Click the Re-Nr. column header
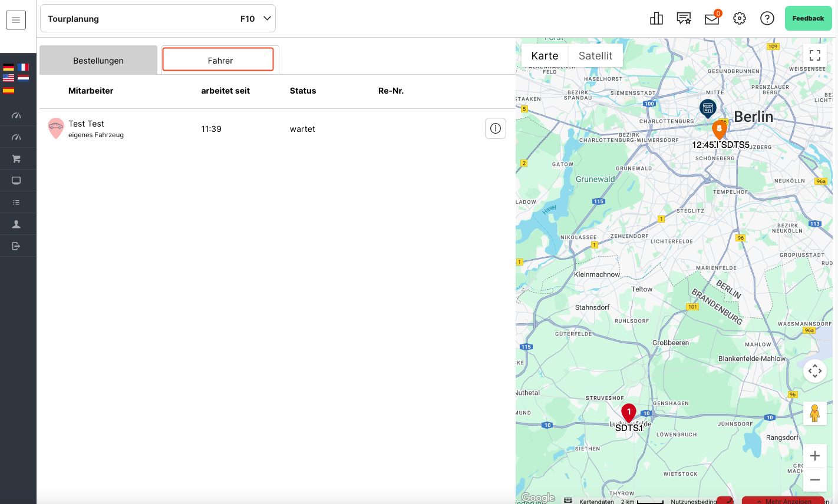The width and height of the screenshot is (838, 504). tap(391, 91)
